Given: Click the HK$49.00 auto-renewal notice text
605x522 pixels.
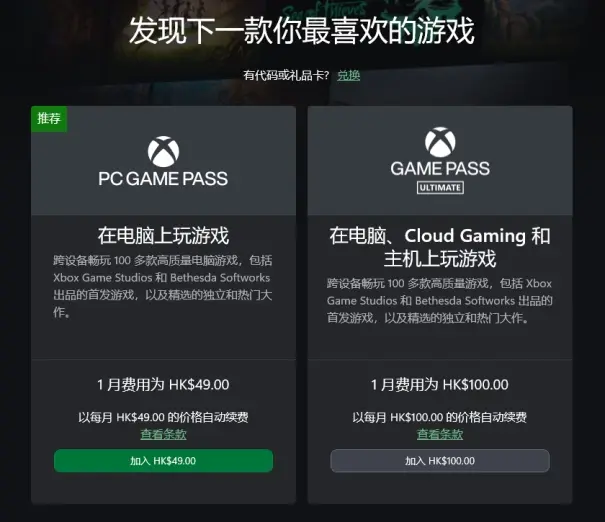Looking at the screenshot, I should tap(163, 417).
